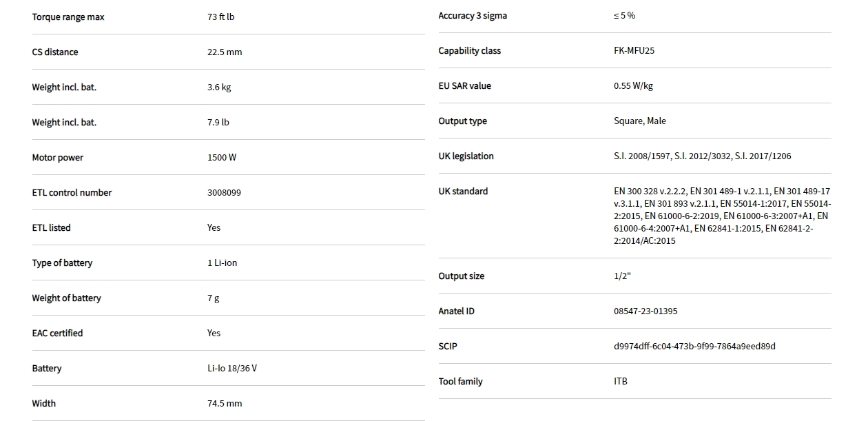Click the Tool family ITB value
The height and width of the screenshot is (421, 868).
coord(621,382)
